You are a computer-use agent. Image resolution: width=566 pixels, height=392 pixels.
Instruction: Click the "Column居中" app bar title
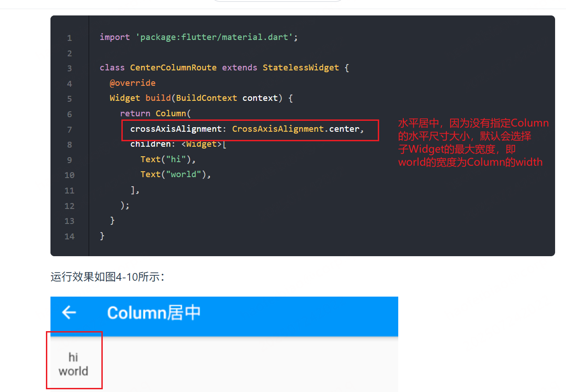154,313
